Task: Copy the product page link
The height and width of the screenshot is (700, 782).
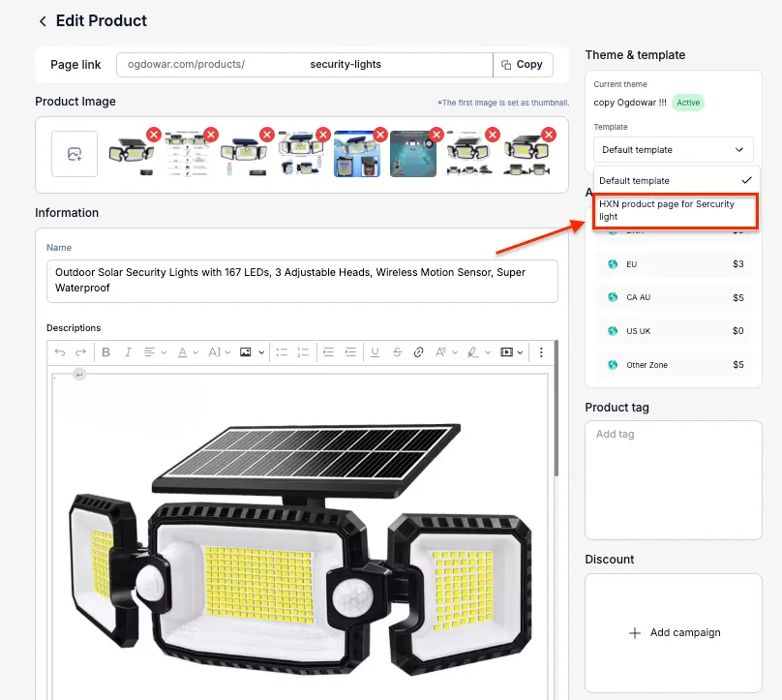Action: tap(523, 65)
